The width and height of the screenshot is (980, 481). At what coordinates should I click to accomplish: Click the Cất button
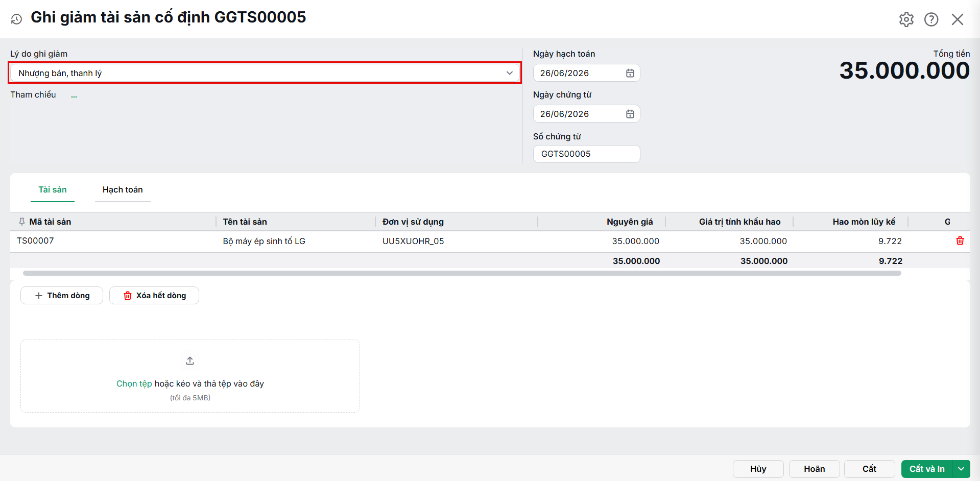[870, 469]
